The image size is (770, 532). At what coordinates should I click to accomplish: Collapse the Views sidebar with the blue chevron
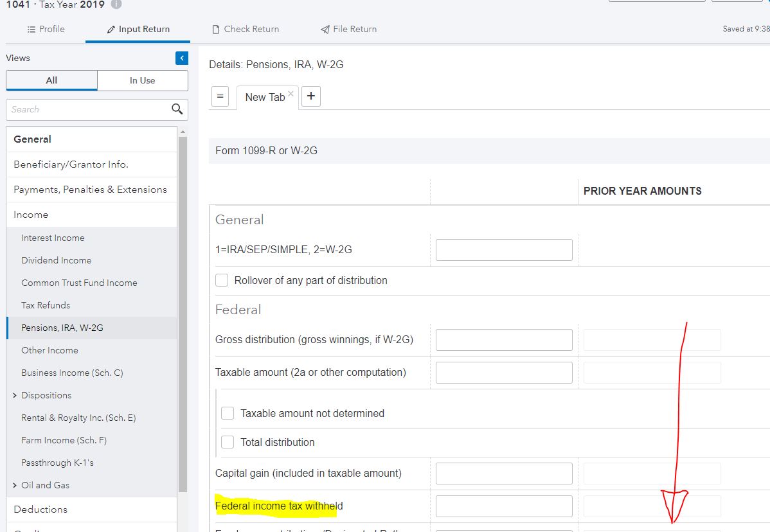[181, 58]
